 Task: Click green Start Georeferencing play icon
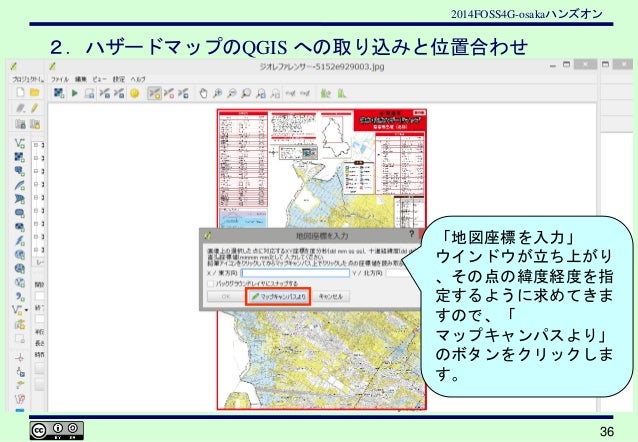click(x=74, y=93)
